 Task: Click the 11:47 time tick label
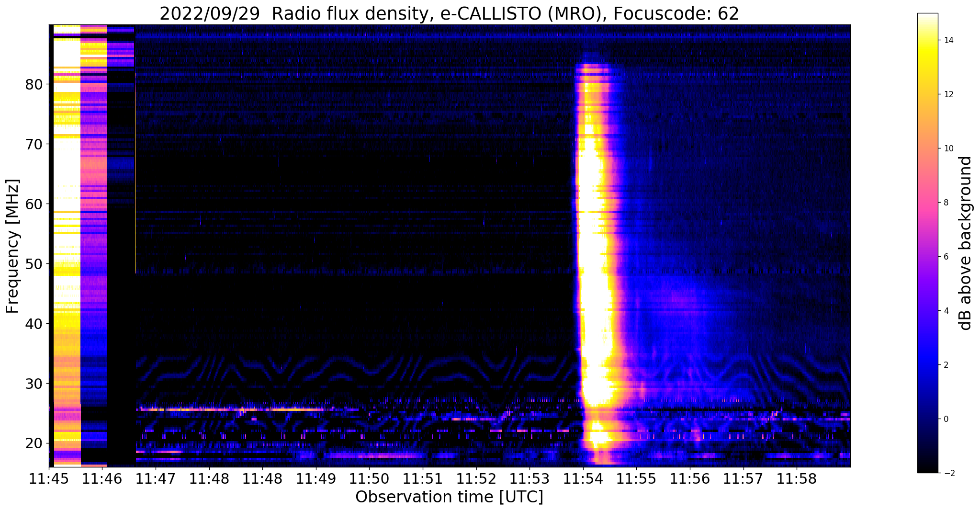pyautogui.click(x=156, y=479)
